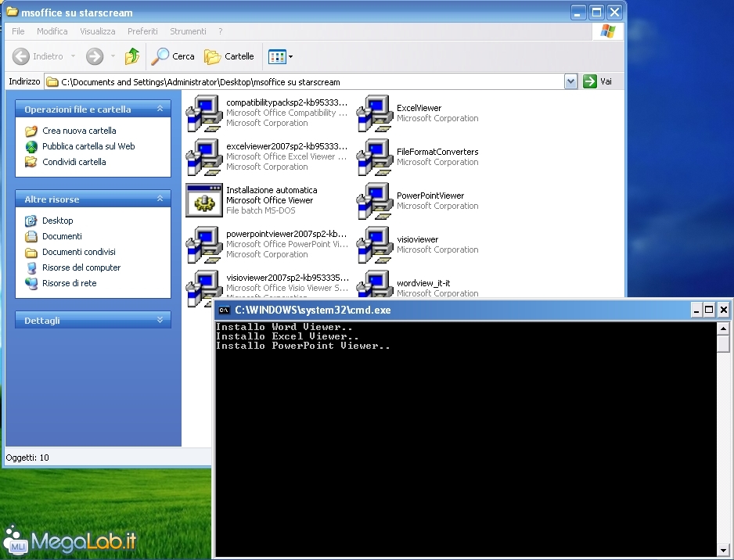The height and width of the screenshot is (560, 734).
Task: Click Pubblica cartella sul Web link
Action: click(88, 146)
